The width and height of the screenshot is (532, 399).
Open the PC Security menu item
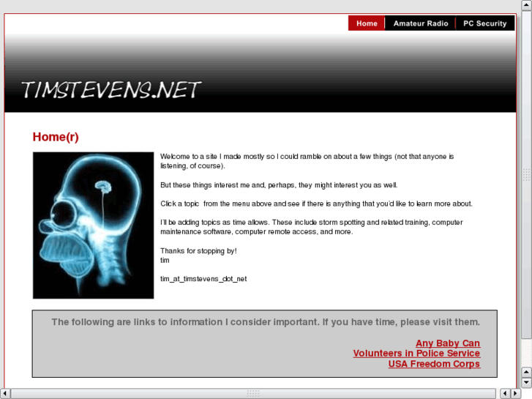tap(485, 23)
